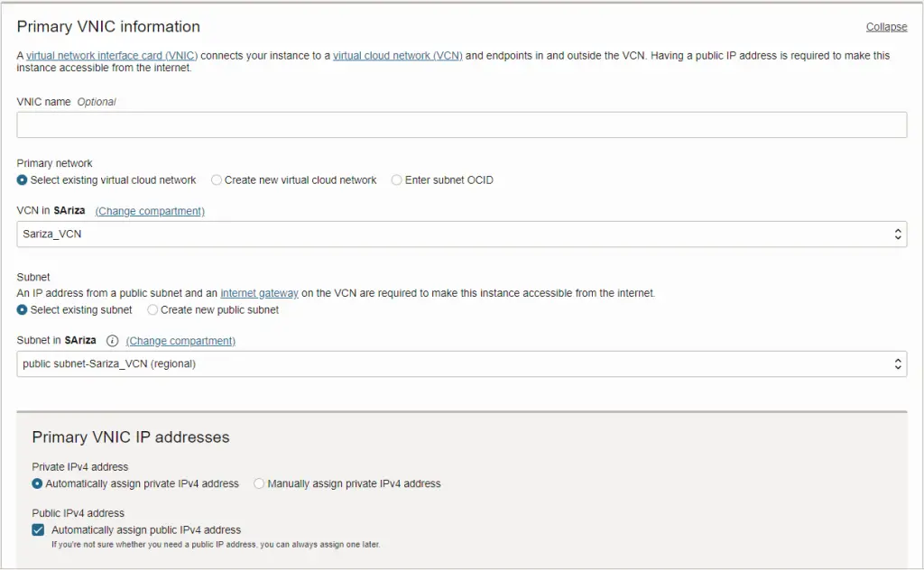
Task: Select the existing subnet option
Action: [21, 309]
